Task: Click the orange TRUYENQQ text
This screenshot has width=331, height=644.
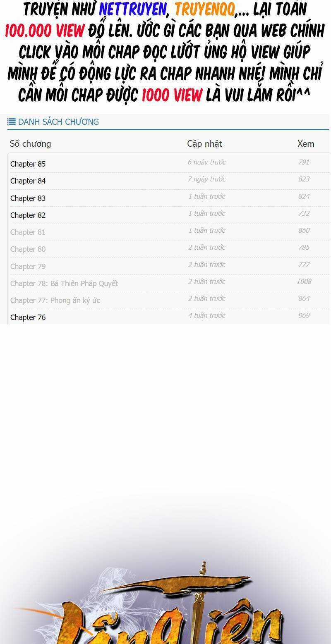Action: (x=204, y=9)
